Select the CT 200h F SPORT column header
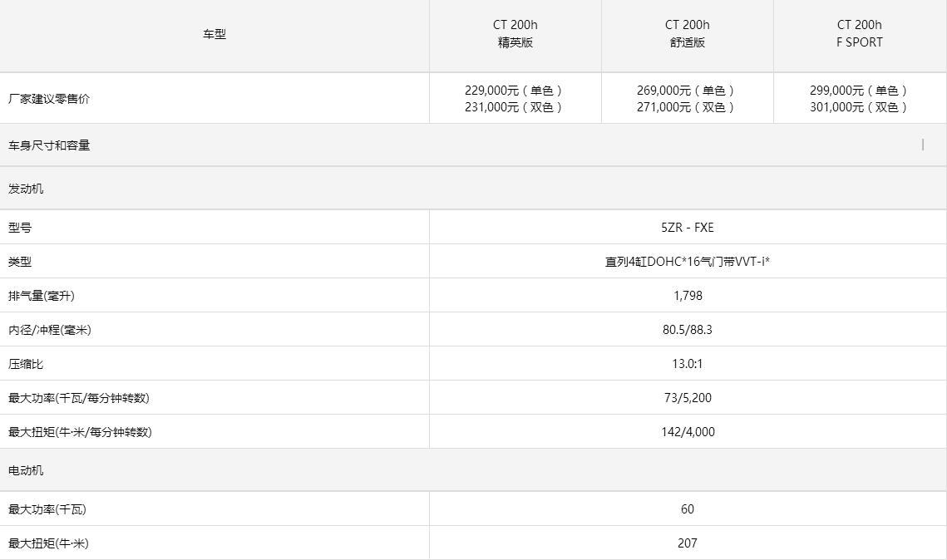 859,34
